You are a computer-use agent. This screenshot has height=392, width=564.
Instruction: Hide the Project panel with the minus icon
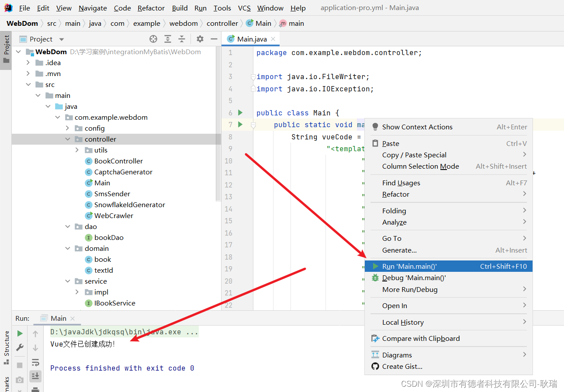[214, 39]
